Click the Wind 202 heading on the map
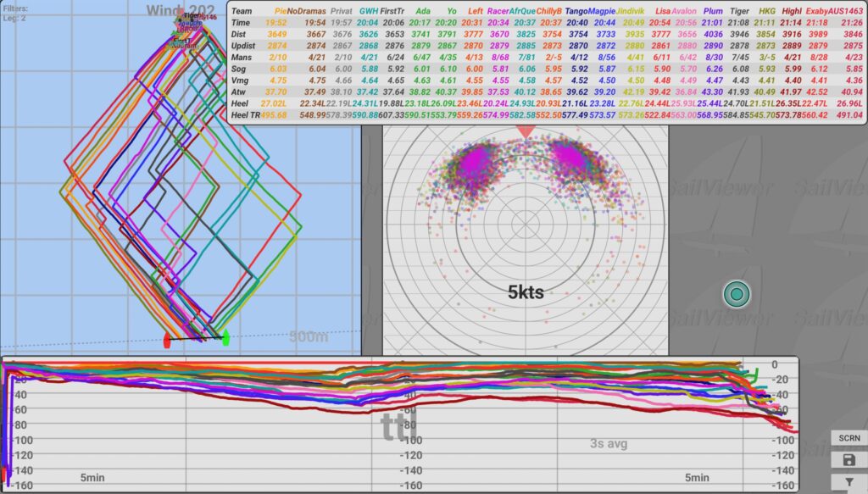Screen dimensions: 868x494 click(x=181, y=10)
